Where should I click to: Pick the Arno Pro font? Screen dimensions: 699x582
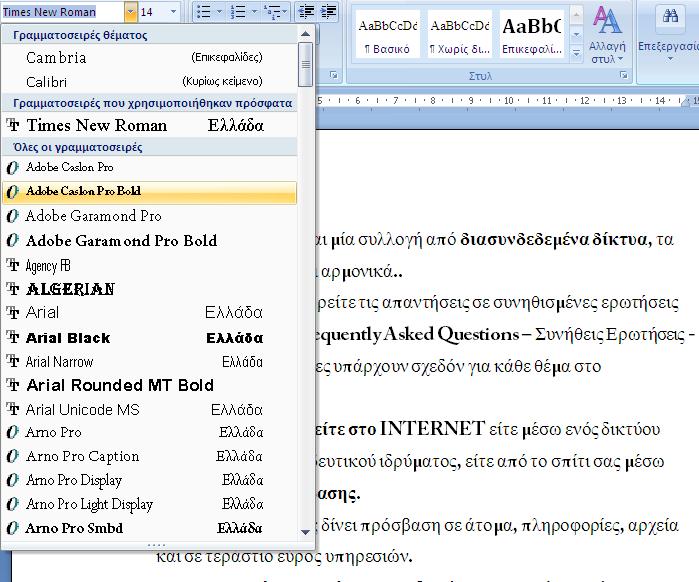coord(149,432)
